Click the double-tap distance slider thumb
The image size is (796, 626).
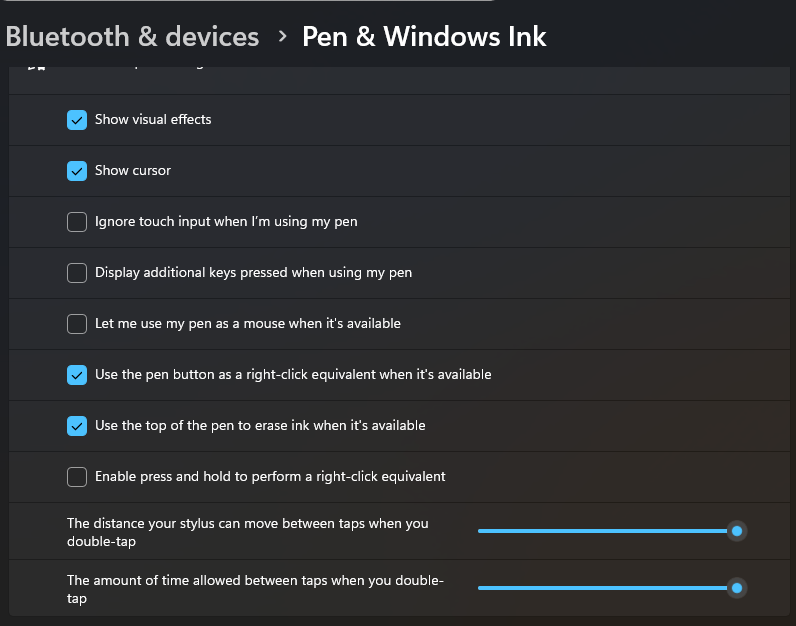[737, 531]
